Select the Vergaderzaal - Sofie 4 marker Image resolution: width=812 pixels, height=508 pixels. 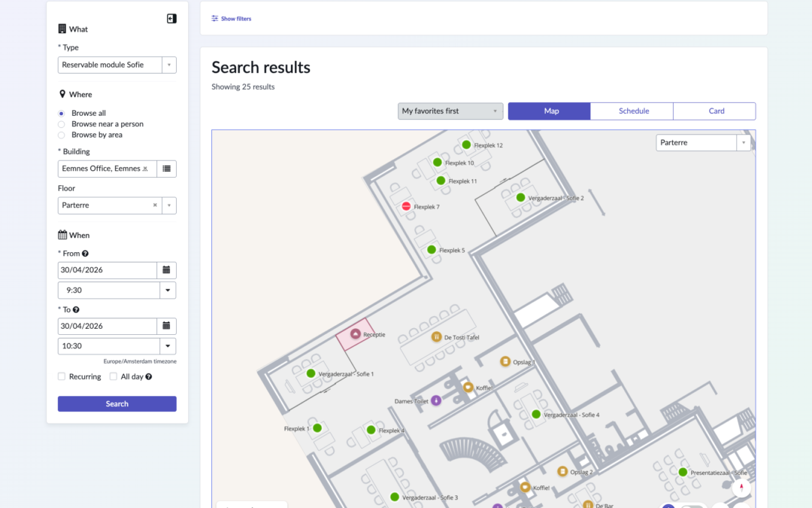pyautogui.click(x=536, y=414)
